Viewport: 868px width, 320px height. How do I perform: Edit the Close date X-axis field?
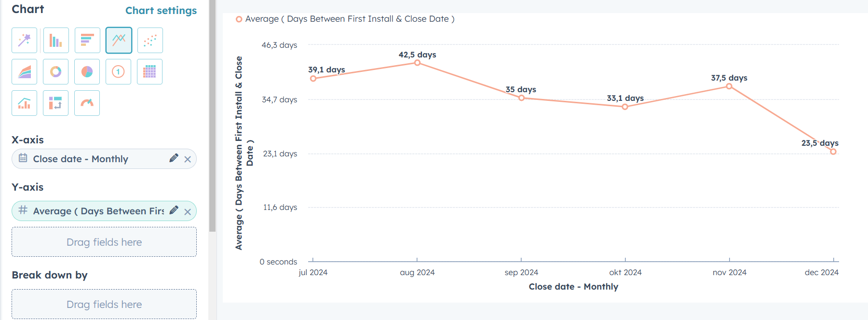point(174,158)
